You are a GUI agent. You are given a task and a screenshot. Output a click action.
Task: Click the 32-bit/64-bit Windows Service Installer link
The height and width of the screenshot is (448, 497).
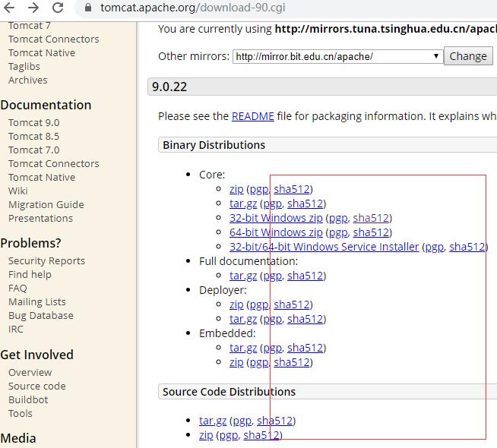point(324,247)
